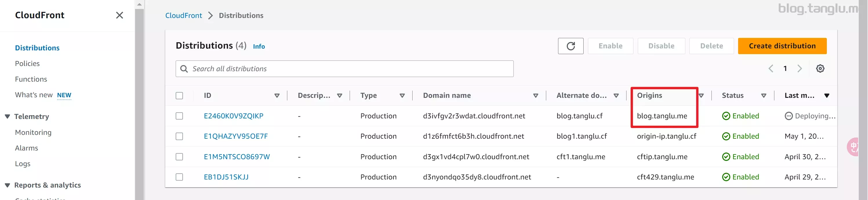The image size is (868, 200).
Task: Click origin blog.tanglu.me cell
Action: point(662,116)
